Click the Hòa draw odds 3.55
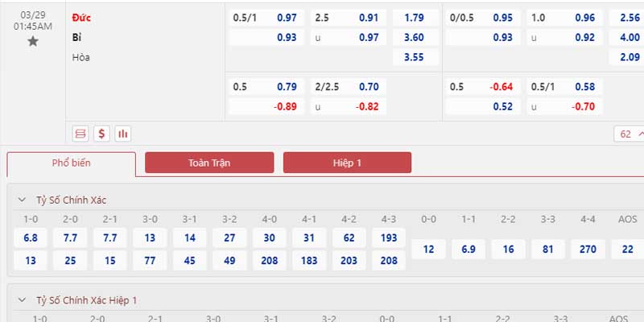Viewport: 644px width, 322px height. tap(412, 57)
